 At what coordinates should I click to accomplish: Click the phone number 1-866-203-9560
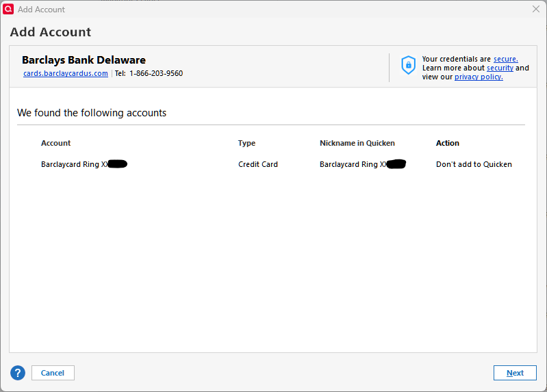click(156, 73)
